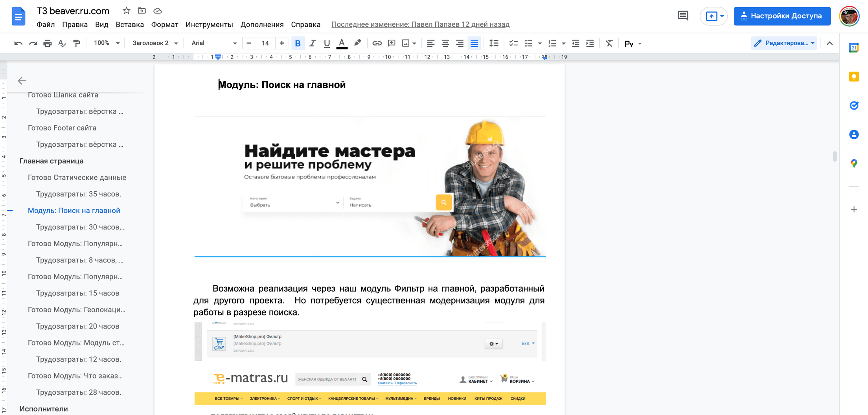The height and width of the screenshot is (415, 868).
Task: Close the document outline panel
Action: point(22,81)
